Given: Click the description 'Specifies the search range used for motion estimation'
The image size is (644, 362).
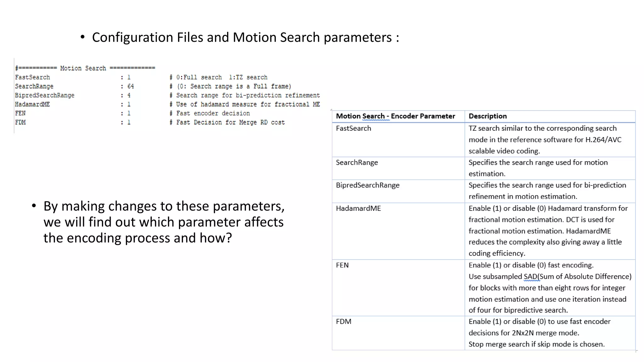Looking at the screenshot, I should (550, 168).
